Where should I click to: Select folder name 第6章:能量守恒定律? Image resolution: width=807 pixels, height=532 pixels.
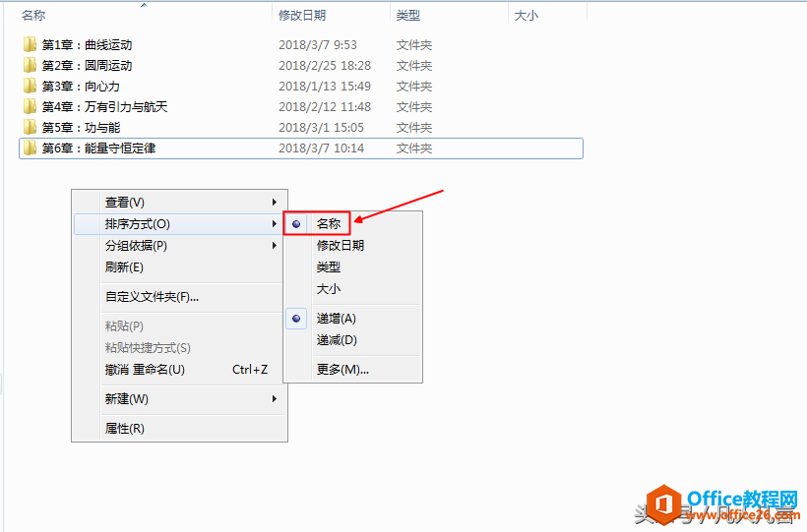[x=98, y=148]
